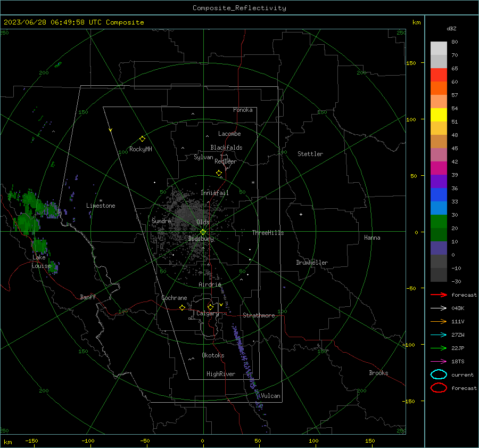
Task: Click the purple 36 dBZ color swatch
Action: 439,181
